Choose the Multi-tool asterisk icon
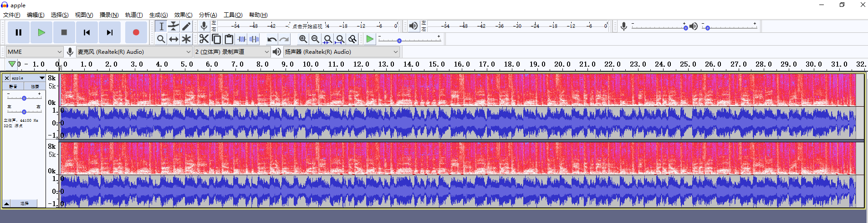The height and width of the screenshot is (223, 868). [186, 39]
